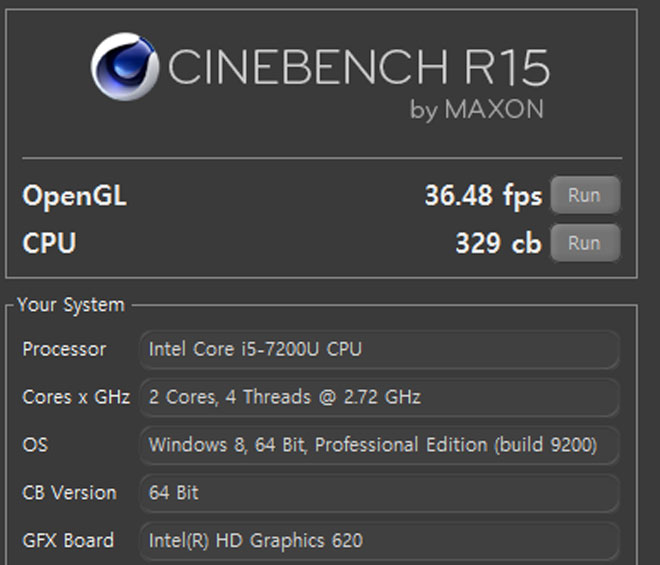Click the 36.48 fps OpenGL score
Image resolution: width=660 pixels, height=565 pixels.
pyautogui.click(x=483, y=196)
